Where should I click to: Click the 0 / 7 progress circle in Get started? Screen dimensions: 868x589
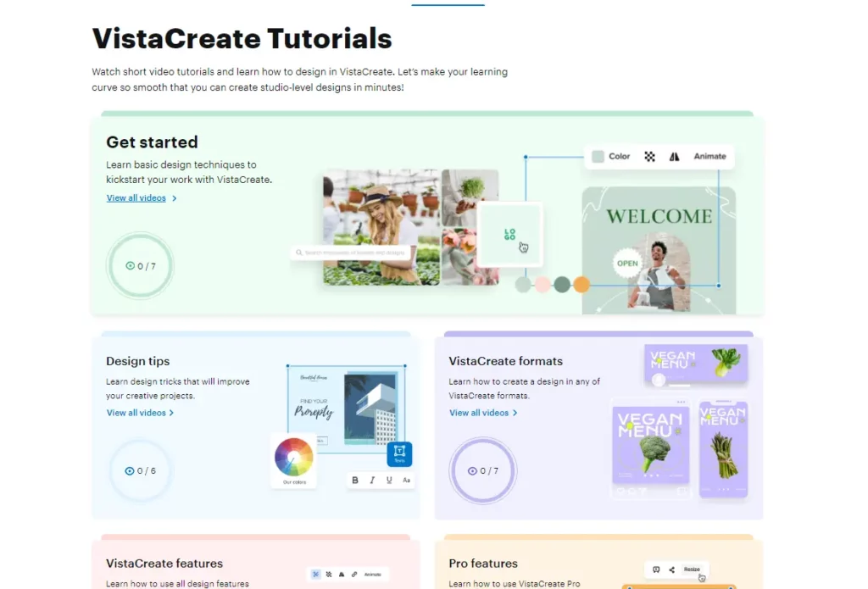coord(140,266)
